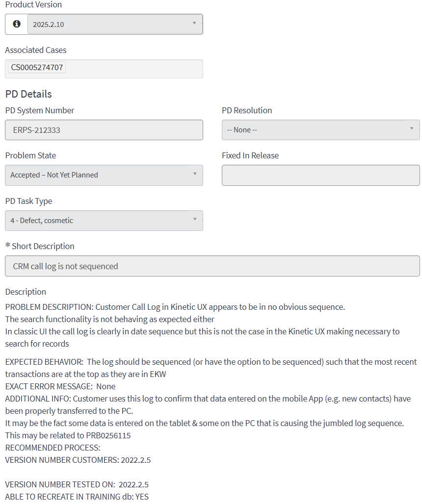Click the Associated Cases label
422x504 pixels.
pos(36,50)
